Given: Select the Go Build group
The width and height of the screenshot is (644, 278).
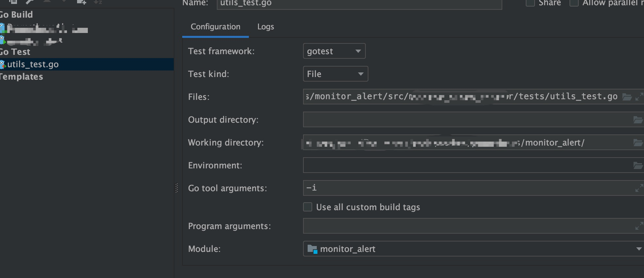Looking at the screenshot, I should [16, 15].
